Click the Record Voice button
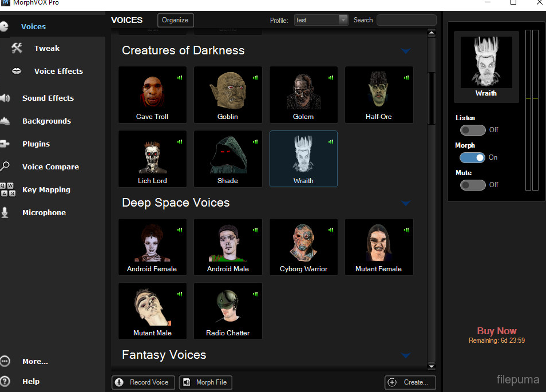The width and height of the screenshot is (546, 392). [x=142, y=382]
